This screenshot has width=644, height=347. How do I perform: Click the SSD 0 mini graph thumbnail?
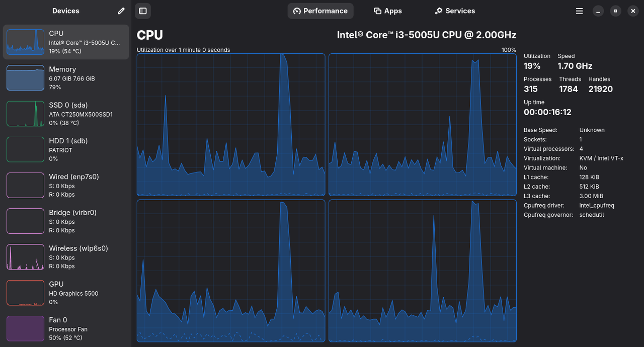(x=25, y=114)
